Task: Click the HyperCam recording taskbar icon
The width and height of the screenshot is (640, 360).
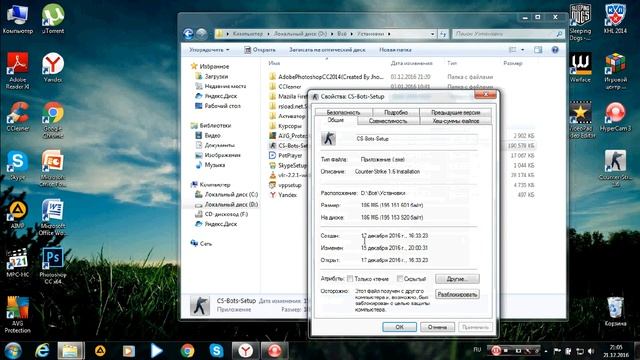Action: [x=274, y=351]
